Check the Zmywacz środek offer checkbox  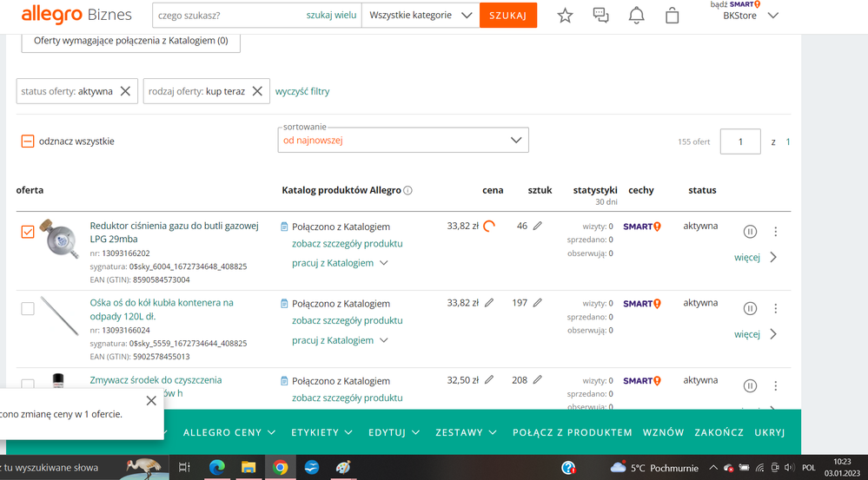pos(28,384)
